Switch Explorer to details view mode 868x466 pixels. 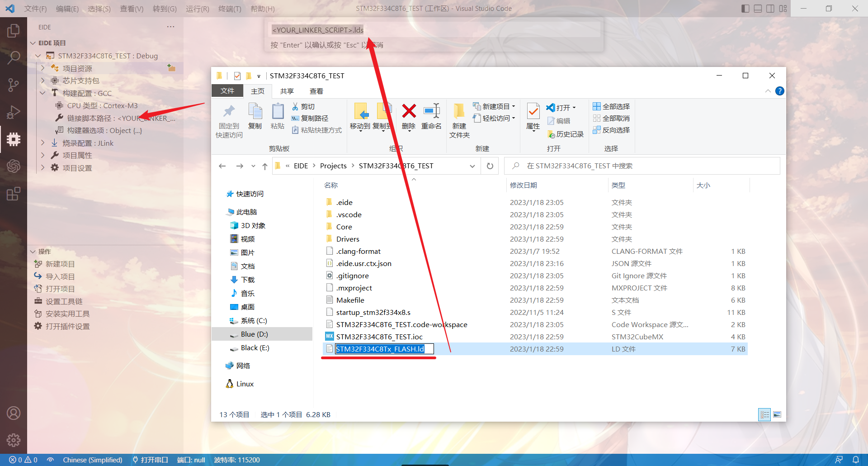click(764, 414)
